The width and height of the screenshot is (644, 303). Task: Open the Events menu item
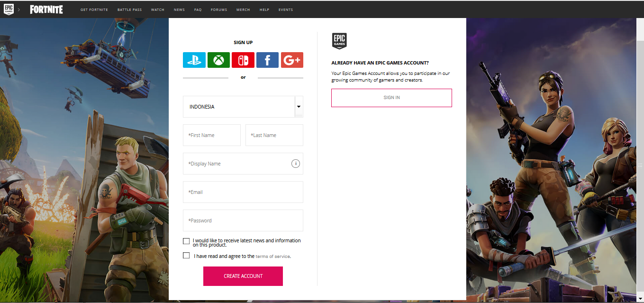coord(286,10)
